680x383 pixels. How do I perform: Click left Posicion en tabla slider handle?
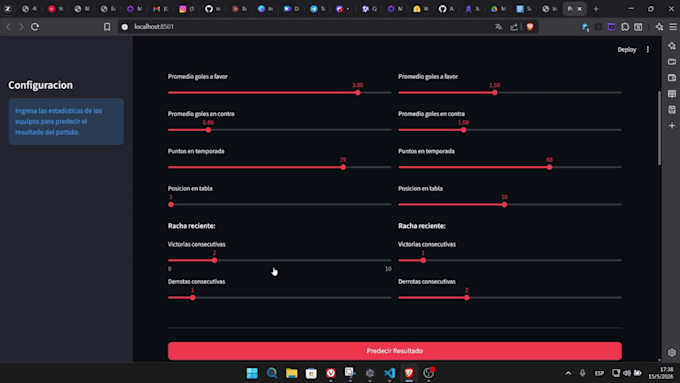(171, 204)
